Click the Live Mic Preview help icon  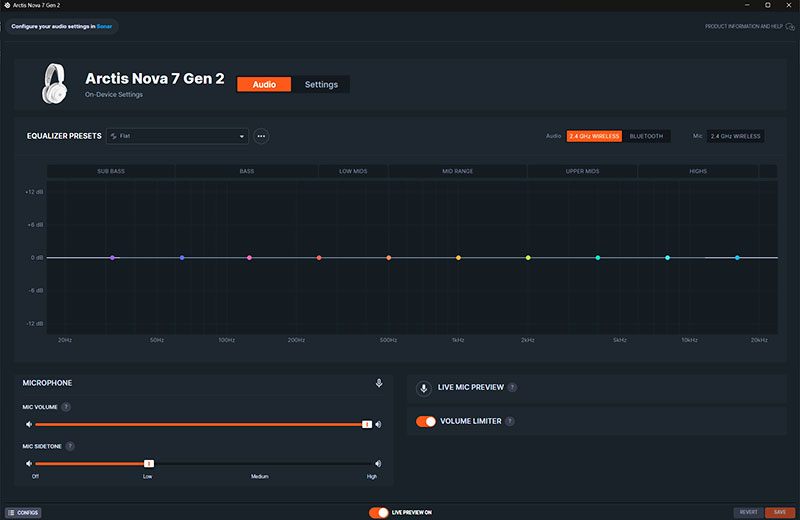tap(512, 387)
